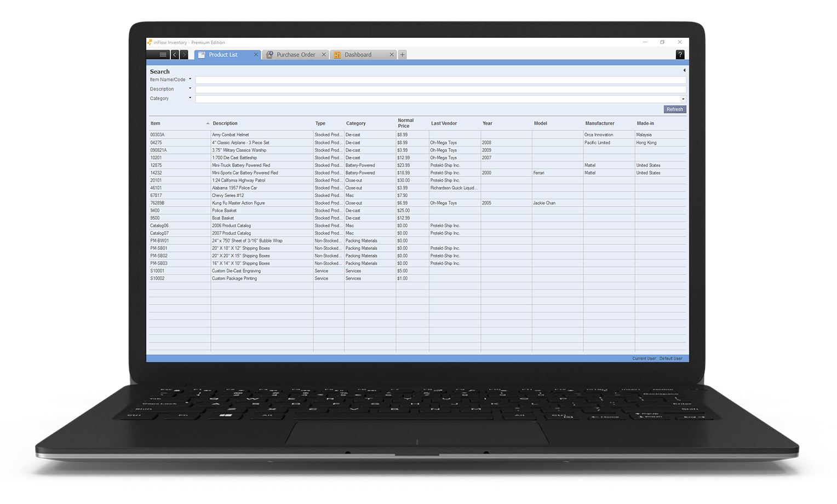Screen dimensions: 837x504
Task: Sort by the Year column header
Action: [506, 123]
